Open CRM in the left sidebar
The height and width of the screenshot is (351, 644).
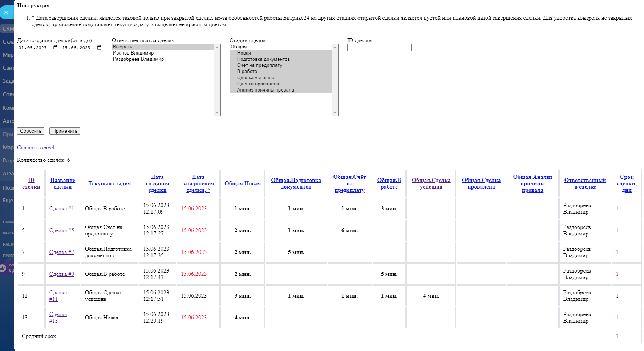[x=8, y=29]
